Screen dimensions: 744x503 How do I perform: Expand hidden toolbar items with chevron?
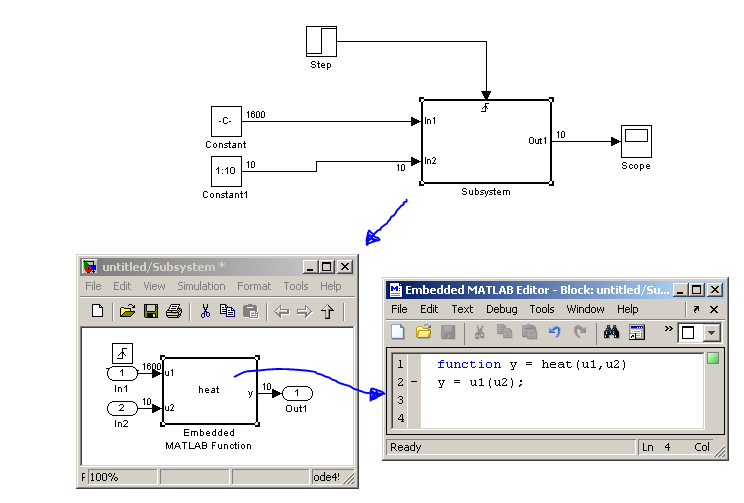point(668,329)
